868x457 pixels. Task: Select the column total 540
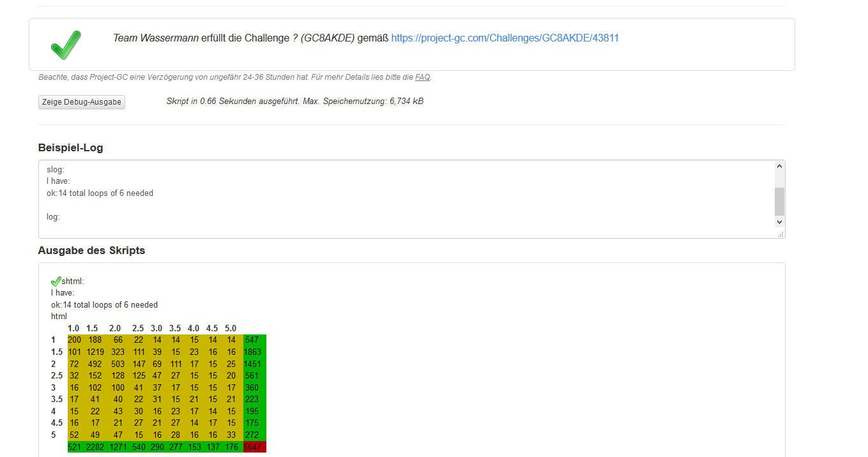(x=139, y=447)
